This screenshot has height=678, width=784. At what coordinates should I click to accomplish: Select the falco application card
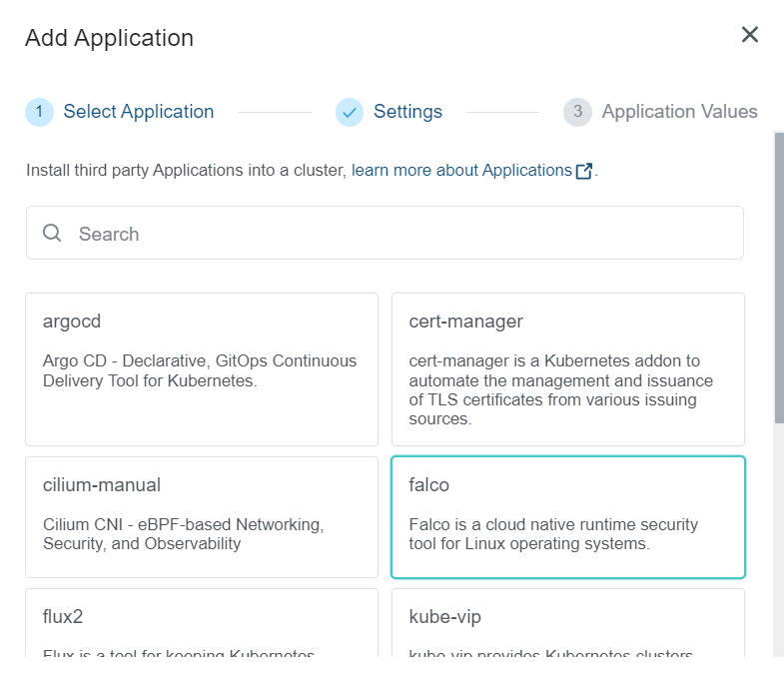[x=568, y=517]
